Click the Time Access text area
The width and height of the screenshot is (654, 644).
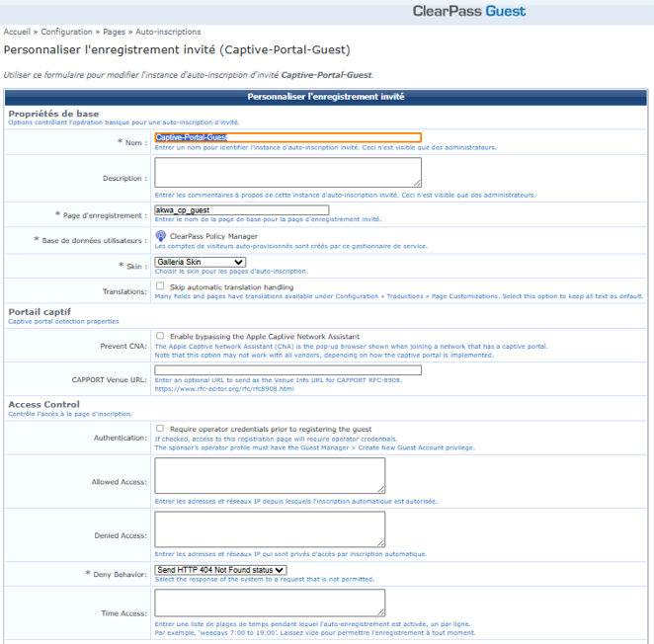270,603
